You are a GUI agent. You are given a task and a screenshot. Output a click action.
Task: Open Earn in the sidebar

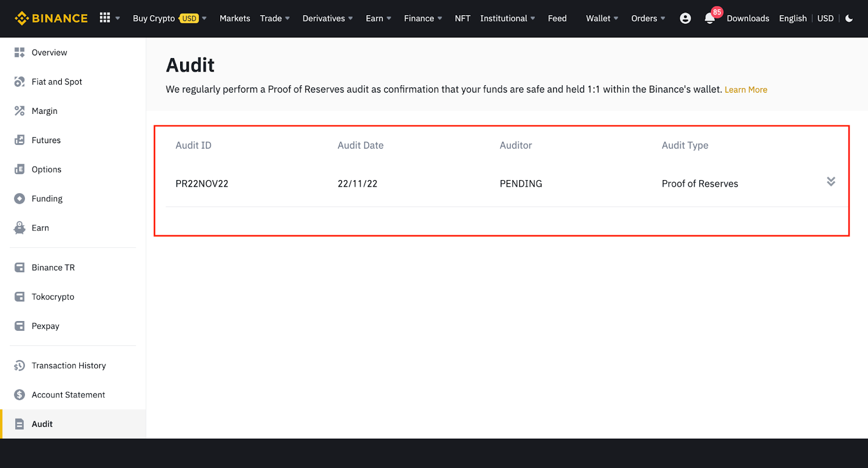pyautogui.click(x=40, y=228)
